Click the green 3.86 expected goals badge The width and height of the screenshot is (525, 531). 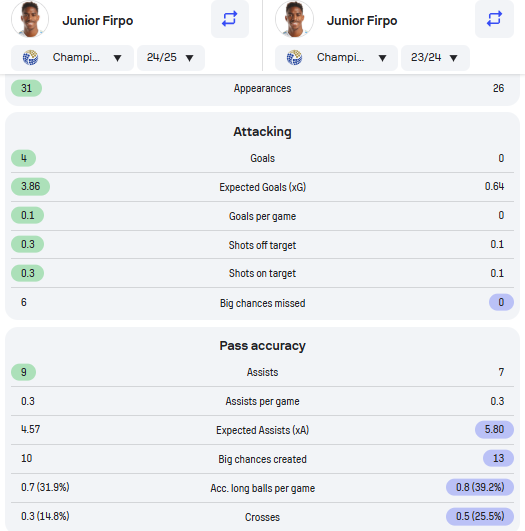tap(30, 187)
